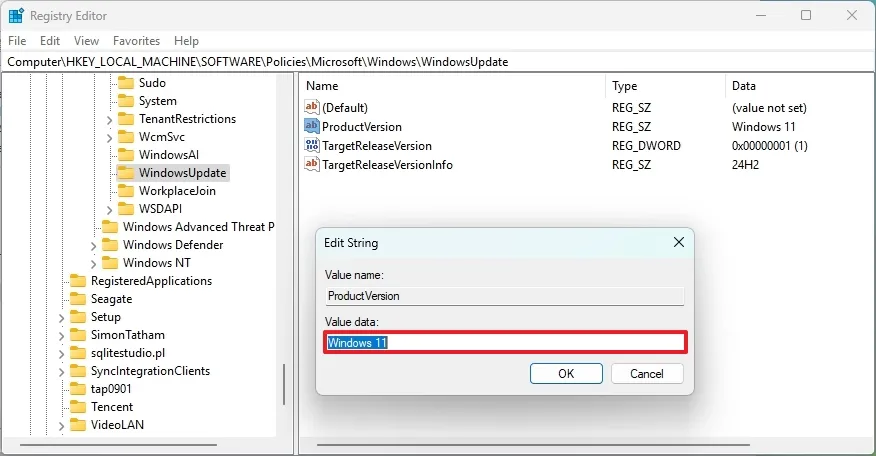Screen dimensions: 876x456
Task: Expand the WcmSvc key
Action: pos(110,137)
